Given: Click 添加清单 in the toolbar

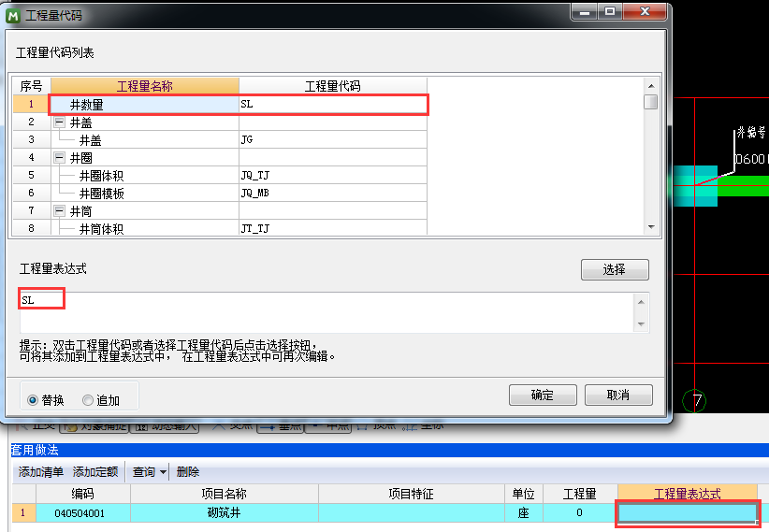Looking at the screenshot, I should tap(41, 472).
